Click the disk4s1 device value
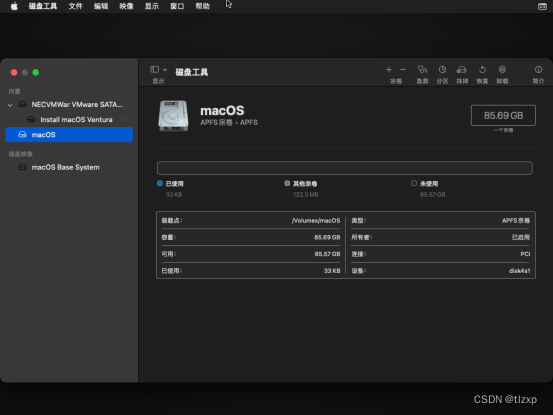 click(x=519, y=271)
